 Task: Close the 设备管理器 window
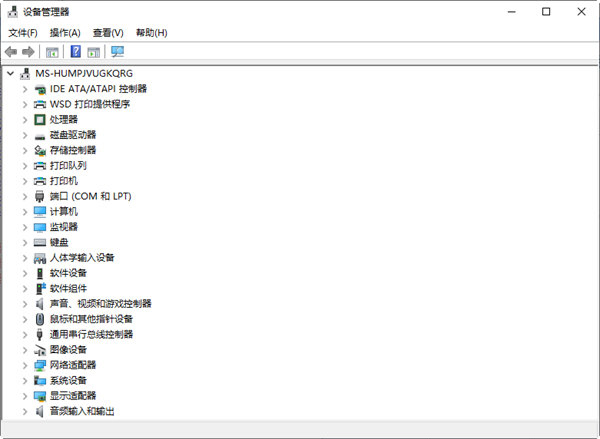(581, 12)
